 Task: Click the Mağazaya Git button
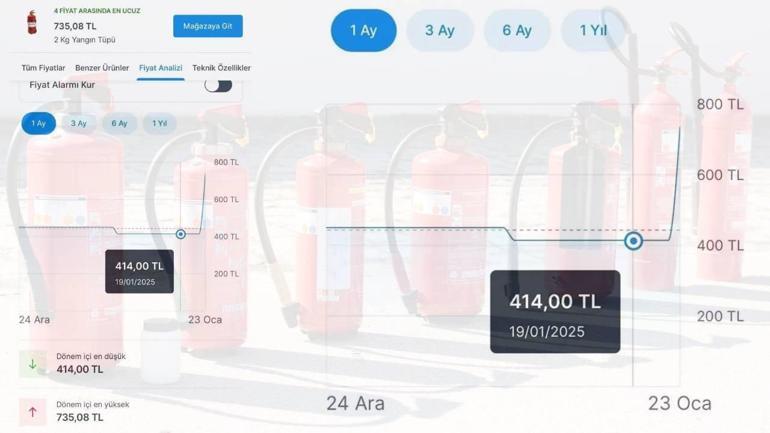tap(208, 26)
